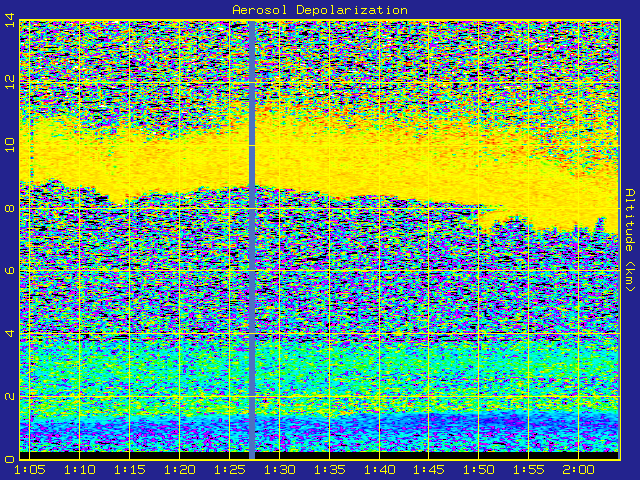Select the 1:10 time axis label

click(80, 470)
